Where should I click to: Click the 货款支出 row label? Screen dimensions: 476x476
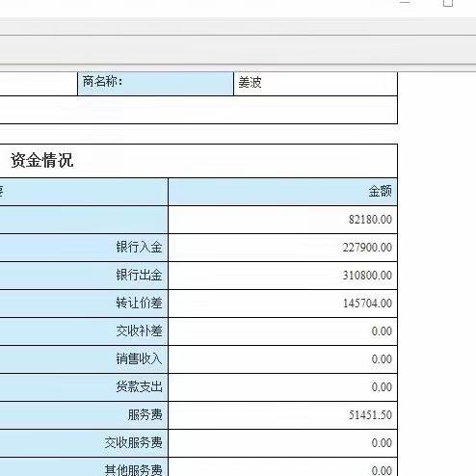139,387
